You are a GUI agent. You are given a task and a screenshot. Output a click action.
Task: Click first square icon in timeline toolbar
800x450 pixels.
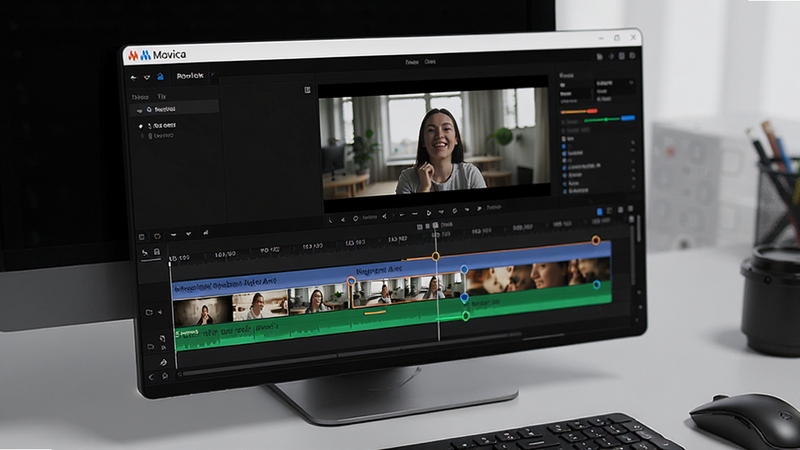pos(142,237)
